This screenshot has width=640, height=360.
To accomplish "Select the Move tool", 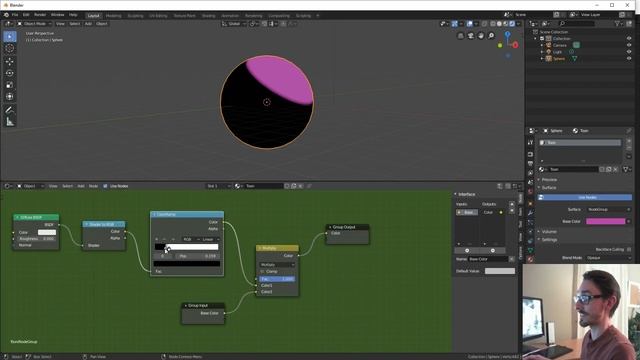I will 10,62.
